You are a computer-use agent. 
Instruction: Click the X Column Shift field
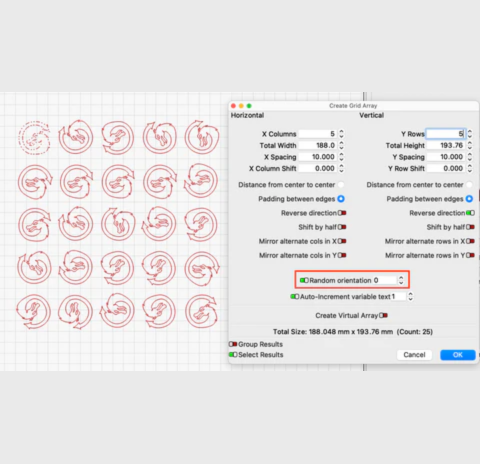coord(317,168)
